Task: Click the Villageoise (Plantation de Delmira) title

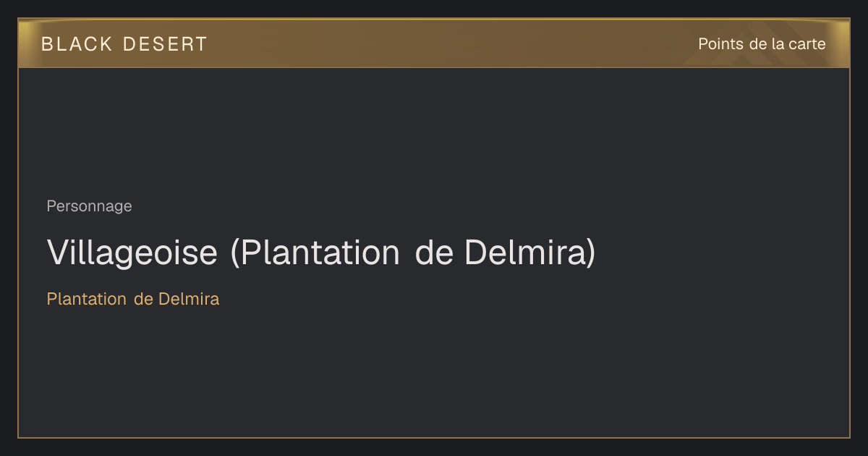Action: pyautogui.click(x=322, y=253)
